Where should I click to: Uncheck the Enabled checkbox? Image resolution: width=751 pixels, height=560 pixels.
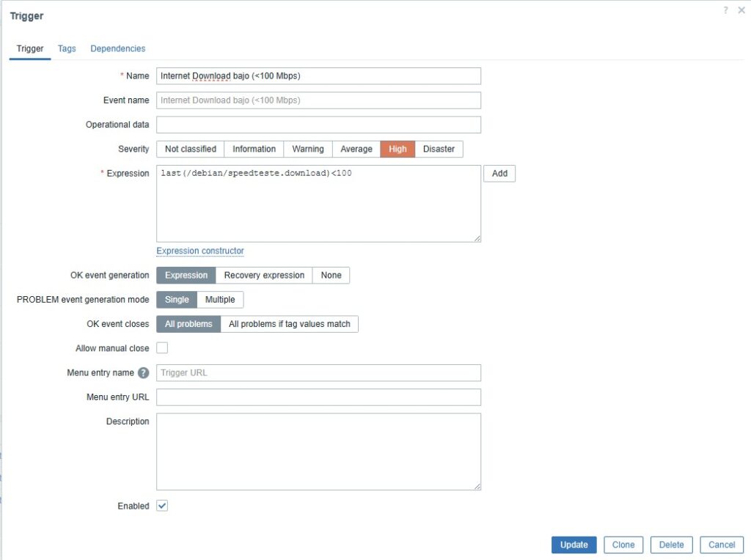162,506
